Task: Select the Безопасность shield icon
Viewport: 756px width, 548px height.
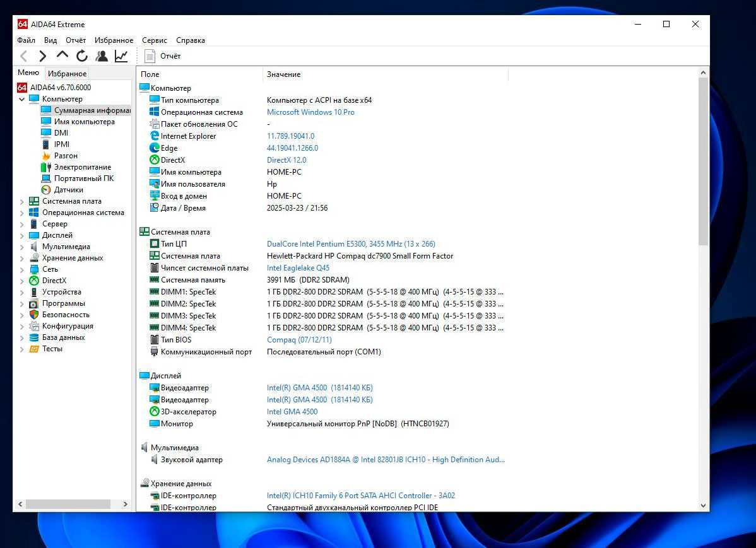Action: coord(33,315)
